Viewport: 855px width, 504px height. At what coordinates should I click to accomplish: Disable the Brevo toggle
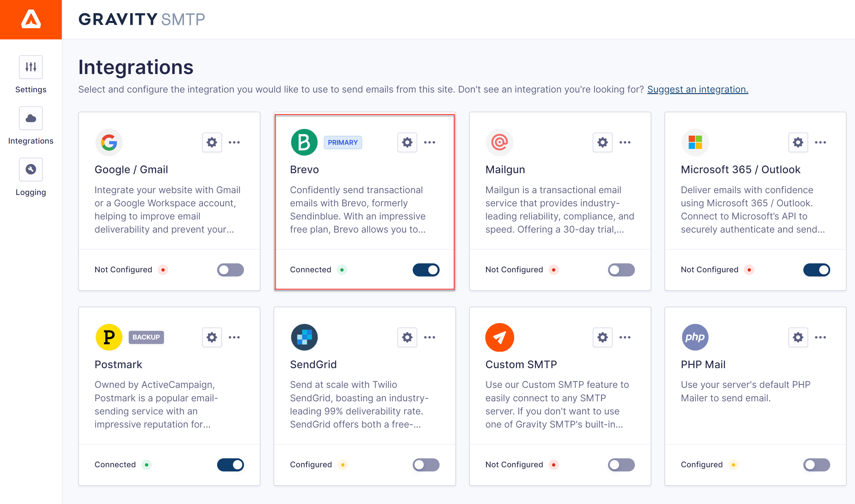pos(426,270)
